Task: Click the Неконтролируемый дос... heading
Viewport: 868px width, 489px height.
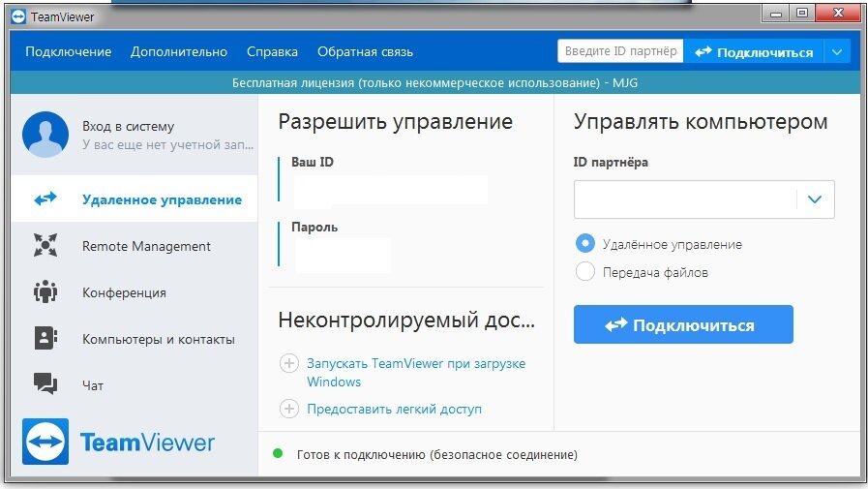Action: [x=406, y=320]
